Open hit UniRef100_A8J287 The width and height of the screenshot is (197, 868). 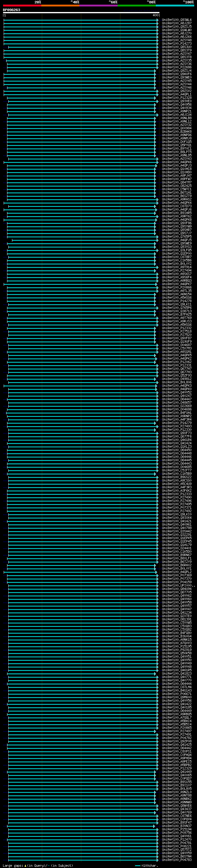tap(177, 23)
